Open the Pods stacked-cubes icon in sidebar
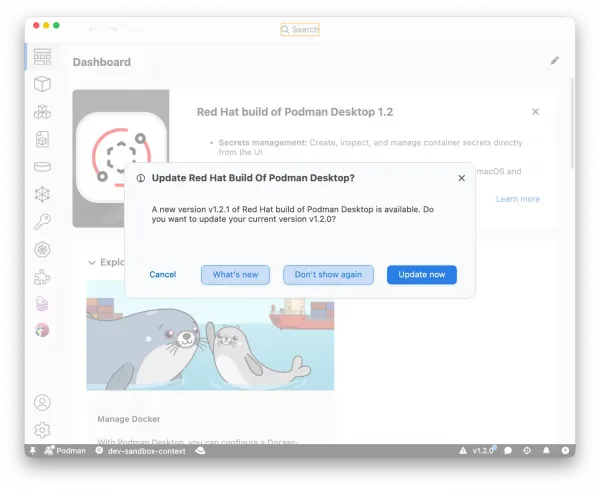The height and width of the screenshot is (490, 600). click(42, 112)
